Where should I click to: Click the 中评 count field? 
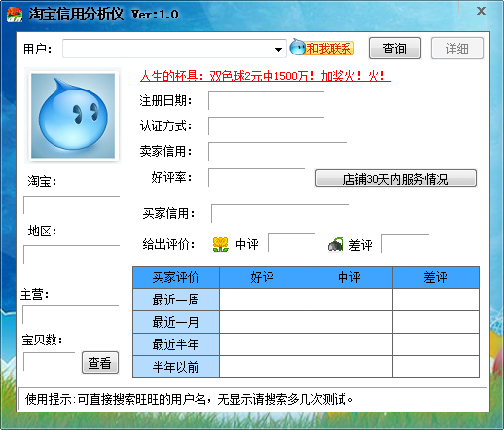pos(291,242)
